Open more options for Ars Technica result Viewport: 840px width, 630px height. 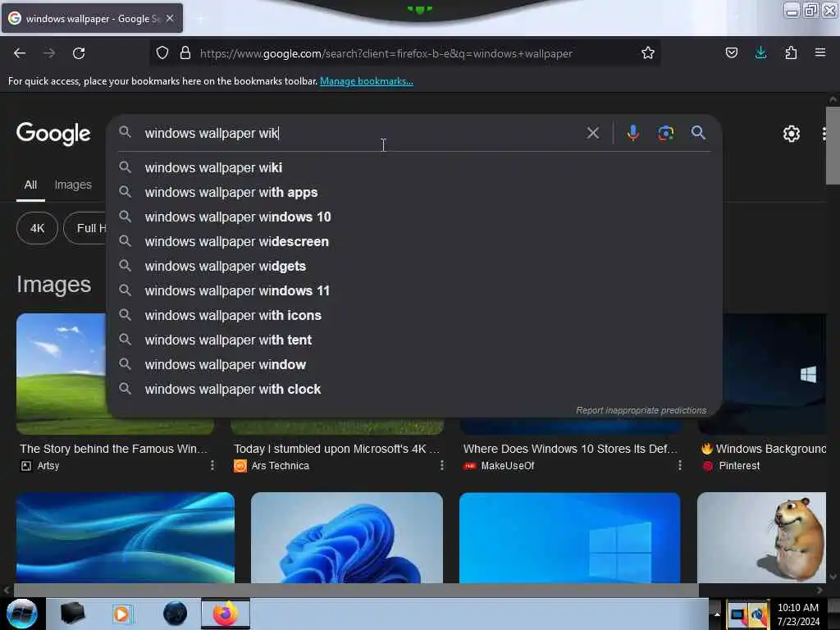(442, 466)
